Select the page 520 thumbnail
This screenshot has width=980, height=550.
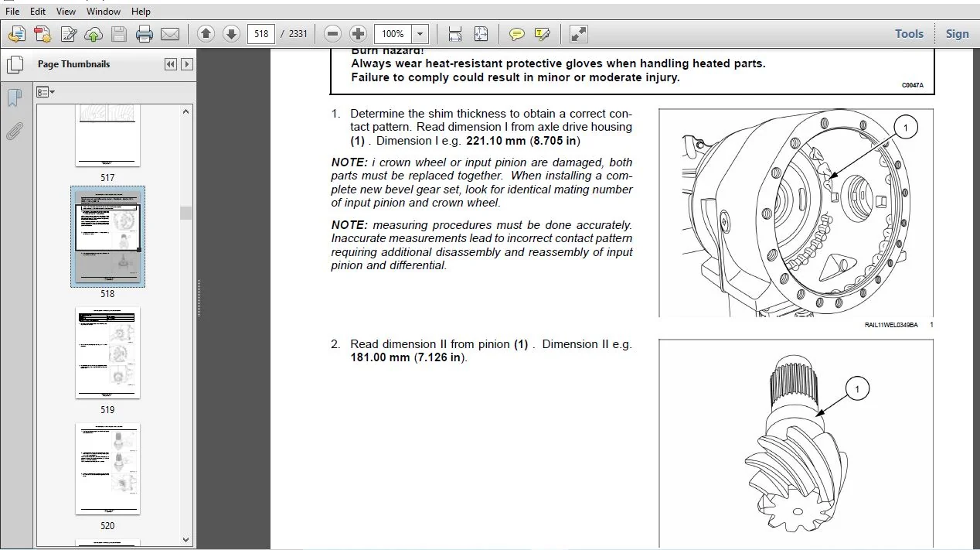[107, 469]
